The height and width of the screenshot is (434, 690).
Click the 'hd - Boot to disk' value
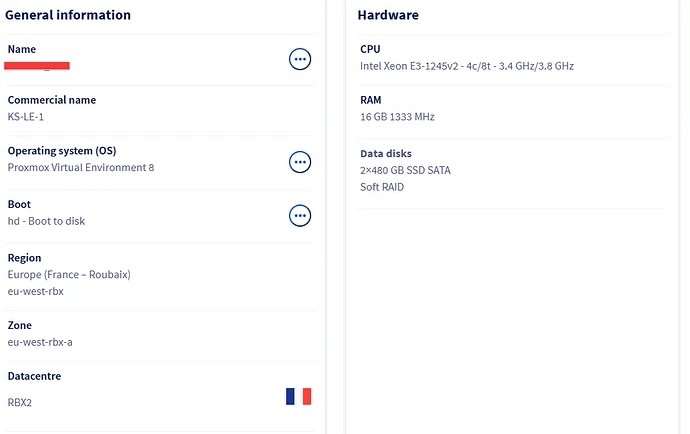[46, 221]
